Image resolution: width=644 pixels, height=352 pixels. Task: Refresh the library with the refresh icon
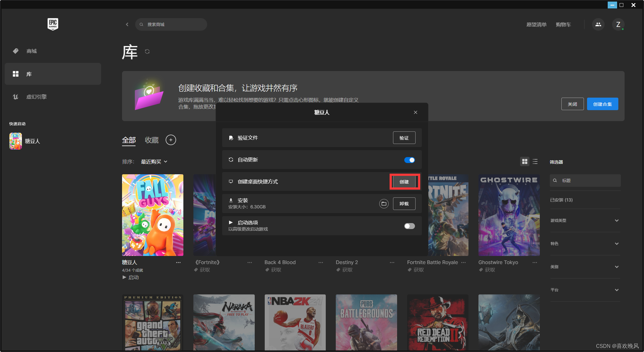point(147,51)
